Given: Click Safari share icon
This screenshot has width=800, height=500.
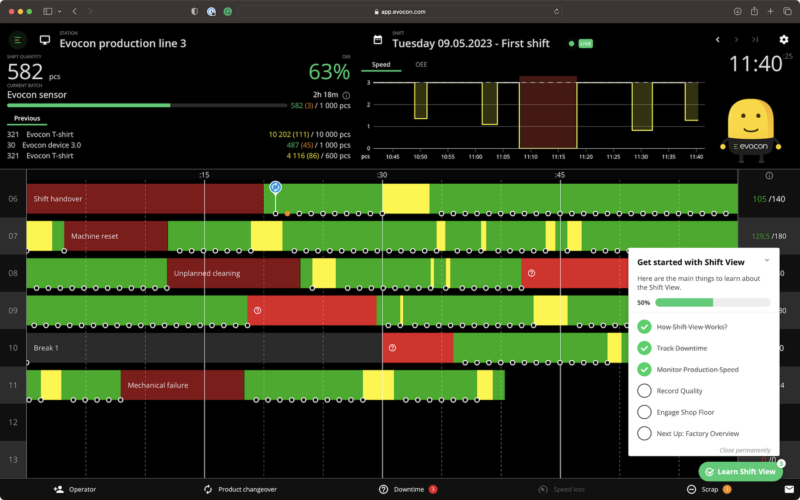Looking at the screenshot, I should [754, 11].
